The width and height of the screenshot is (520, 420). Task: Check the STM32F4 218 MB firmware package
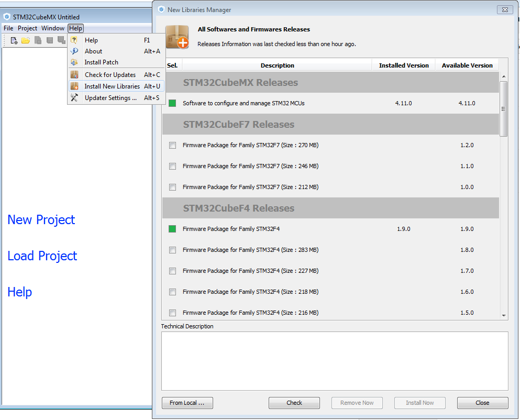tap(172, 292)
